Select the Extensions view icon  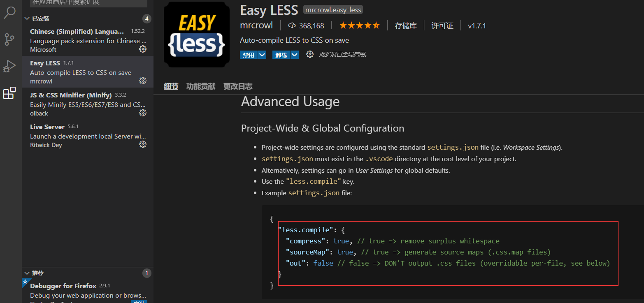pos(9,93)
